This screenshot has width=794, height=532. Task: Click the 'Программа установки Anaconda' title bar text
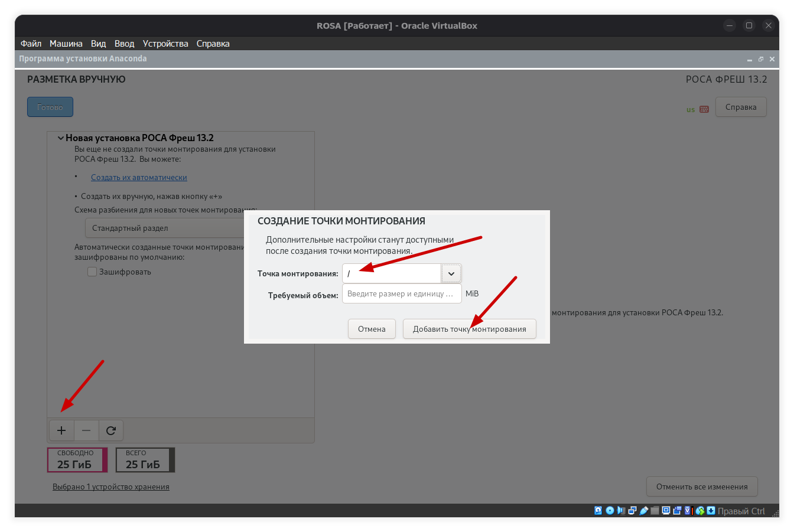[x=83, y=58]
